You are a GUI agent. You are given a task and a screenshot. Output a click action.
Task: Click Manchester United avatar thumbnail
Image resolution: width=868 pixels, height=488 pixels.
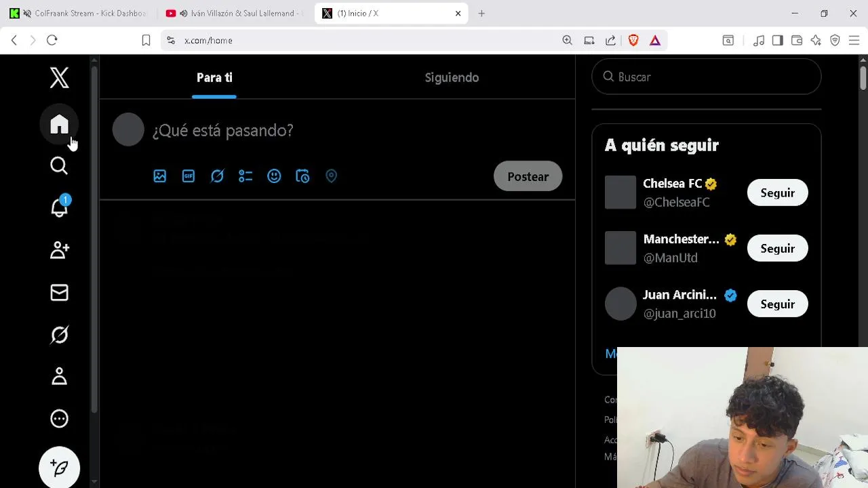[620, 248]
